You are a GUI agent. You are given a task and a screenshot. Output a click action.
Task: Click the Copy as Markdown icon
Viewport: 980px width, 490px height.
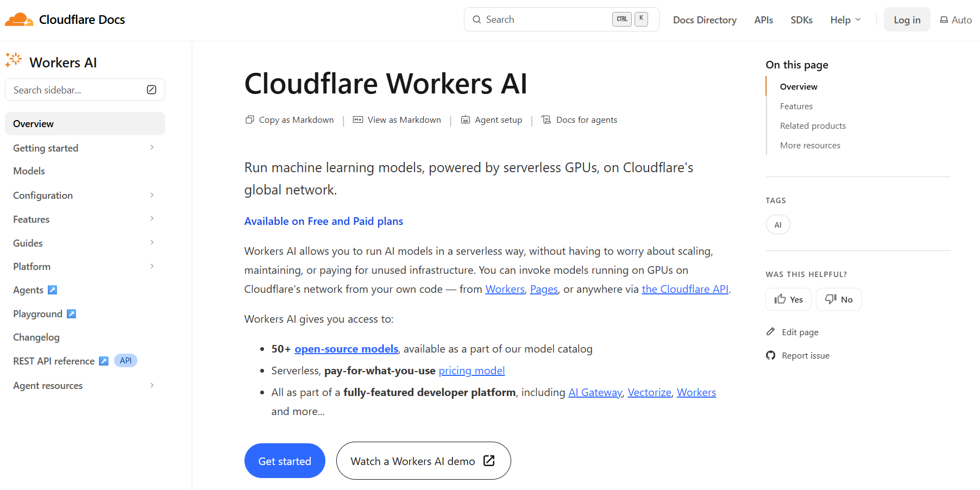point(250,120)
